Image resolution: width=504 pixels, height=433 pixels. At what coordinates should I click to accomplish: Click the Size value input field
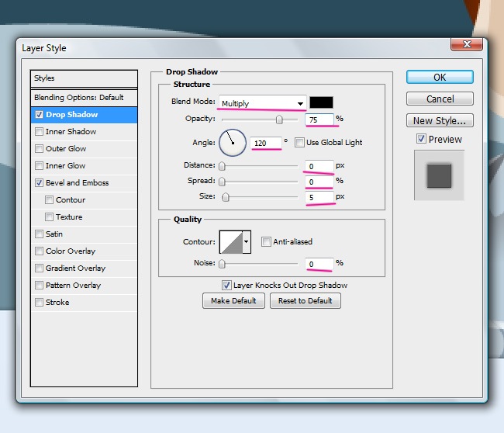pos(319,198)
